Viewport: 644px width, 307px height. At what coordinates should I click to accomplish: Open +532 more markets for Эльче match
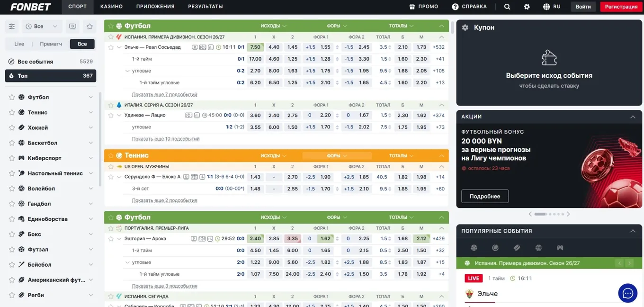pos(438,47)
